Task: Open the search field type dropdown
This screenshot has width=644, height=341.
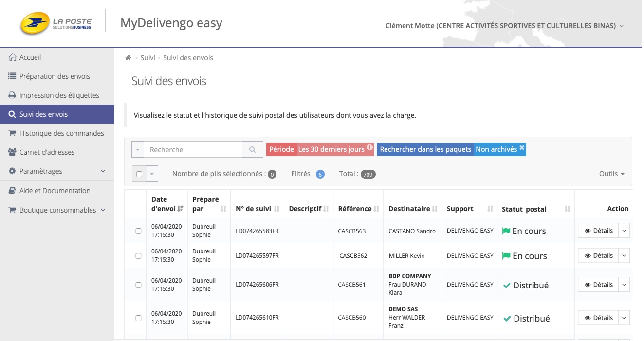Action: (x=138, y=149)
